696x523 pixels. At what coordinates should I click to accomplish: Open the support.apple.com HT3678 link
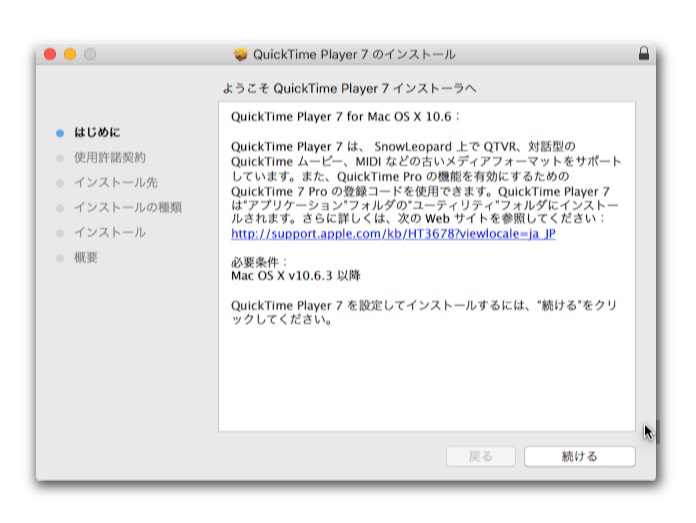[x=393, y=233]
